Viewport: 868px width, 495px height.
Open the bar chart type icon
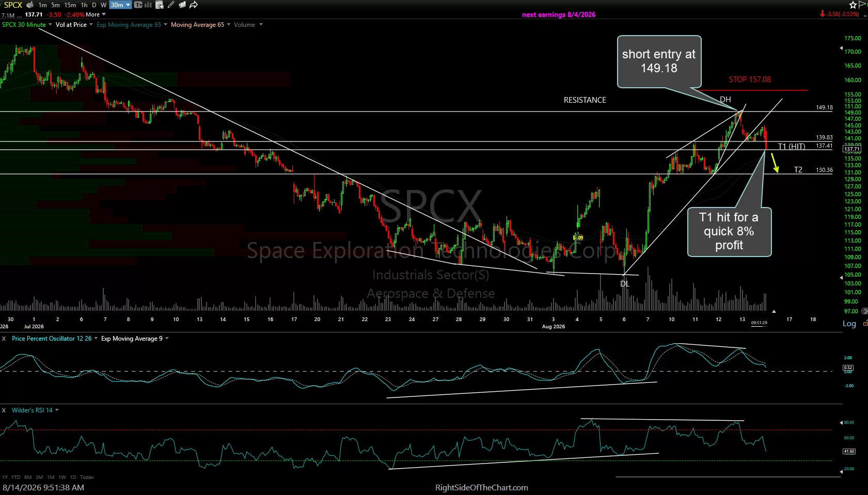(x=148, y=5)
